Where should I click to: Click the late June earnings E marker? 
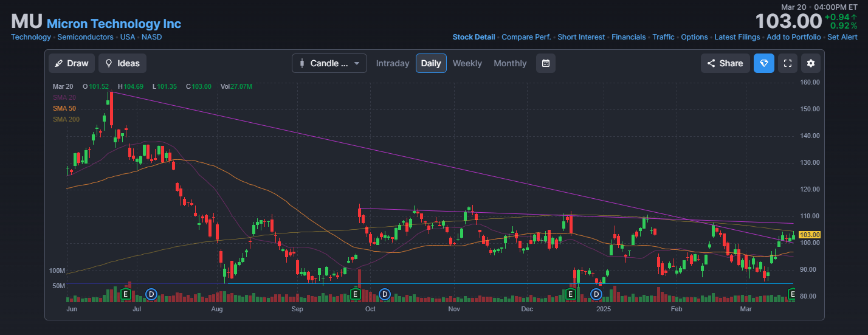[125, 294]
